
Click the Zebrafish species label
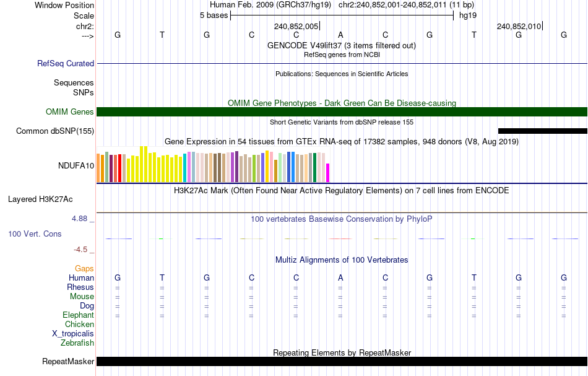[77, 343]
